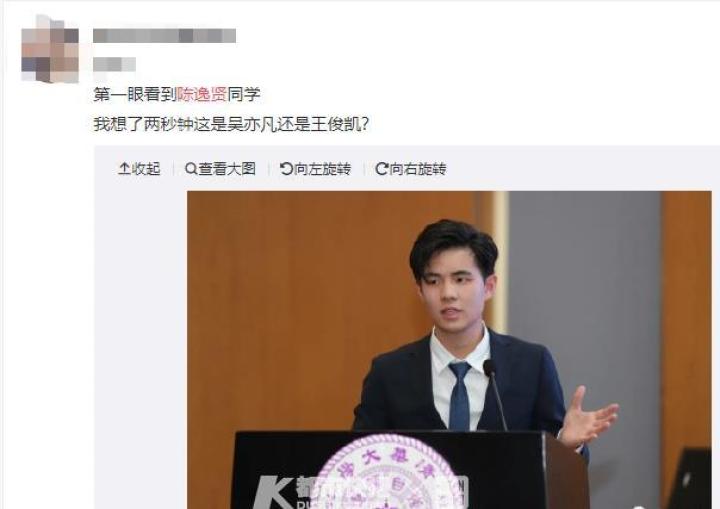Click the magnifier icon for 查看大图
The width and height of the screenshot is (720, 509).
pyautogui.click(x=191, y=169)
